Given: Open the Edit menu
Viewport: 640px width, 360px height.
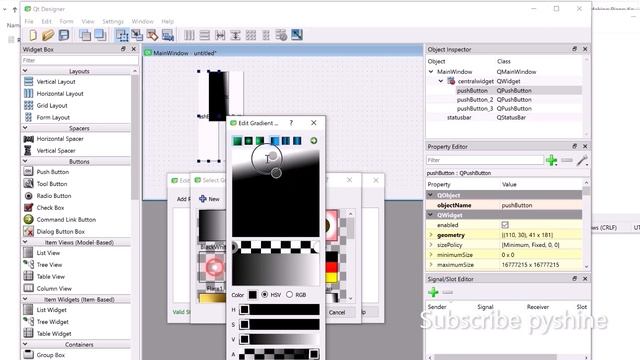Looking at the screenshot, I should click(46, 21).
